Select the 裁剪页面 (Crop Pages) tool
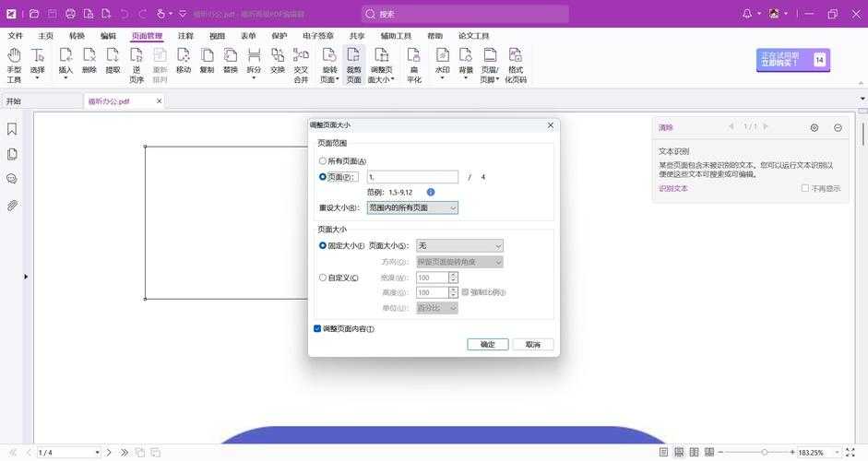The height and width of the screenshot is (461, 868). click(354, 65)
